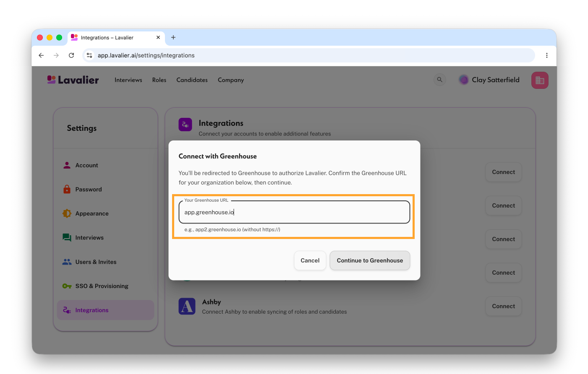The image size is (588, 374).
Task: Click the Connect with Greenhouse dialog title
Action: pos(217,156)
